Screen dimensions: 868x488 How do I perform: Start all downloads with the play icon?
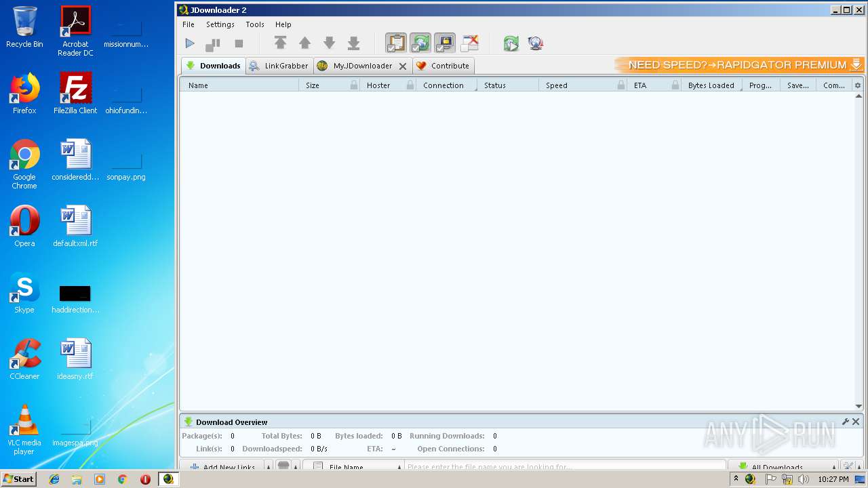190,43
